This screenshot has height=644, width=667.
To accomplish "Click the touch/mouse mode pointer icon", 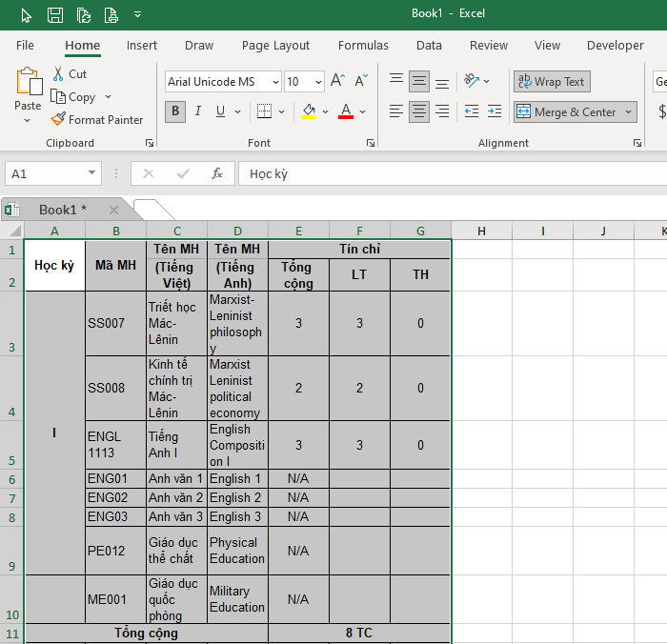I will [27, 15].
